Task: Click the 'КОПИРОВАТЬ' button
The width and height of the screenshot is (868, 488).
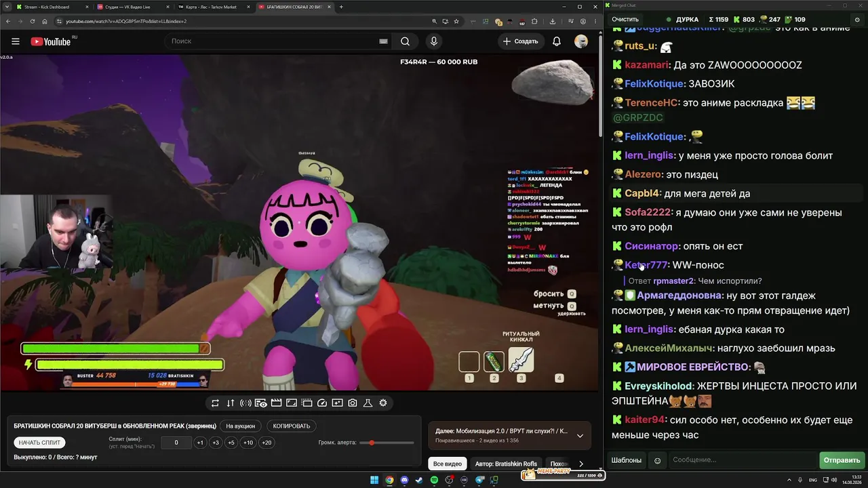Action: [x=292, y=426]
